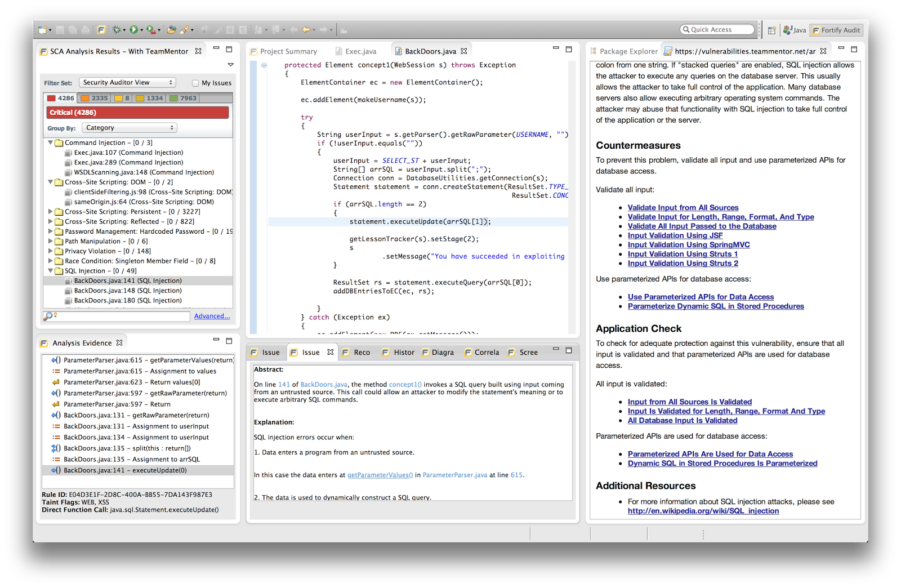This screenshot has height=588, width=901.
Task: Open the Correla tab
Action: (482, 353)
